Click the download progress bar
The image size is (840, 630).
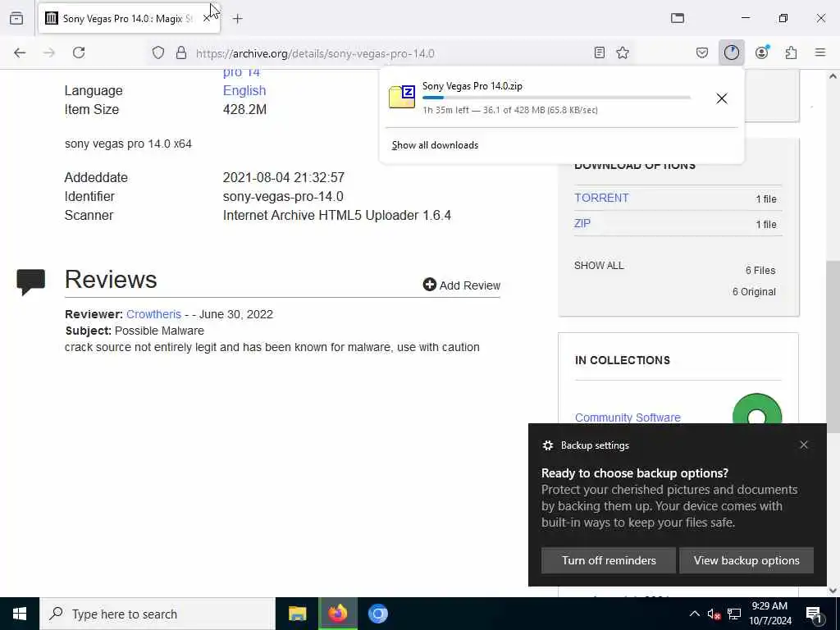(556, 98)
